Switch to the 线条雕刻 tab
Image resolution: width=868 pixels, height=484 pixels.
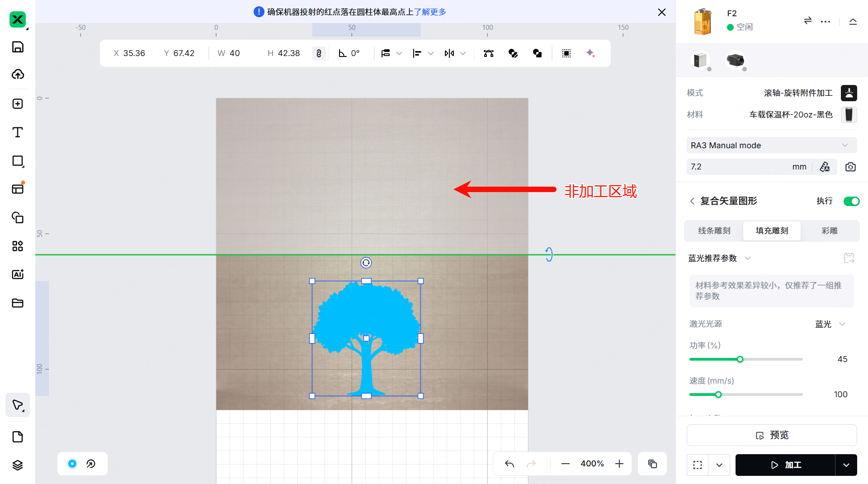[714, 231]
